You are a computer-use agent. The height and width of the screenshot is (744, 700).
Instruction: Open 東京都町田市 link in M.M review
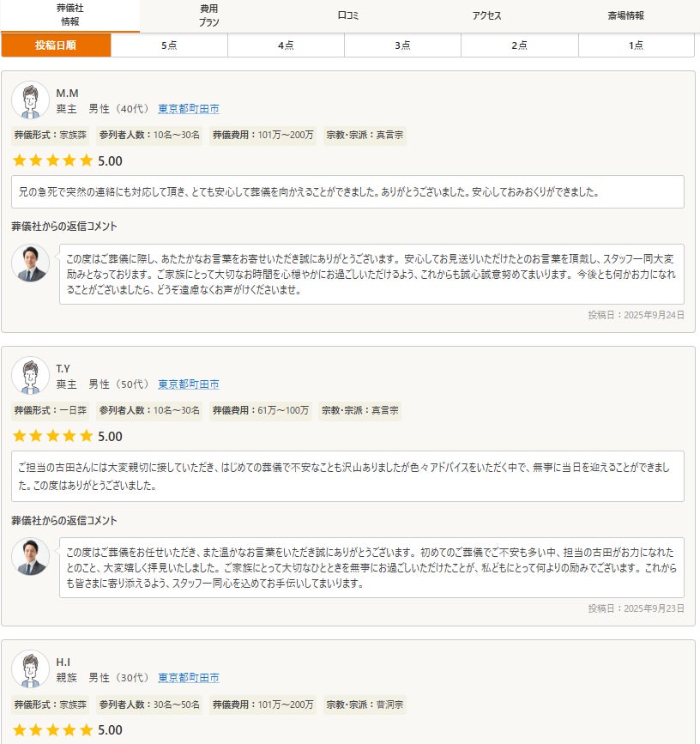188,109
